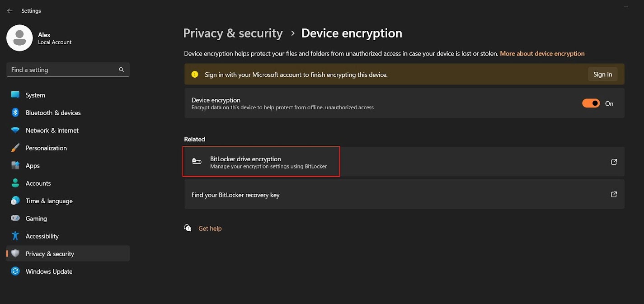Go back using the back arrow
Image resolution: width=644 pixels, height=304 pixels.
pos(10,11)
